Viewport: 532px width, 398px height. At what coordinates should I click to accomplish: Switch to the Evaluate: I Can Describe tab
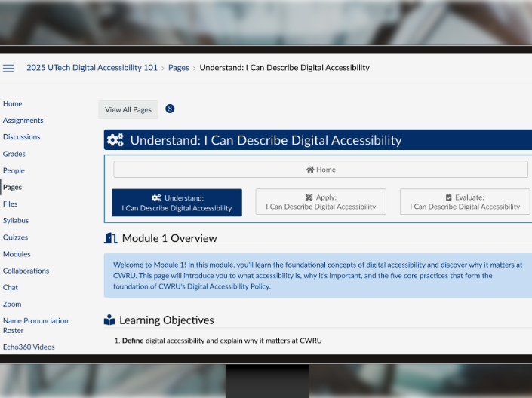click(465, 202)
